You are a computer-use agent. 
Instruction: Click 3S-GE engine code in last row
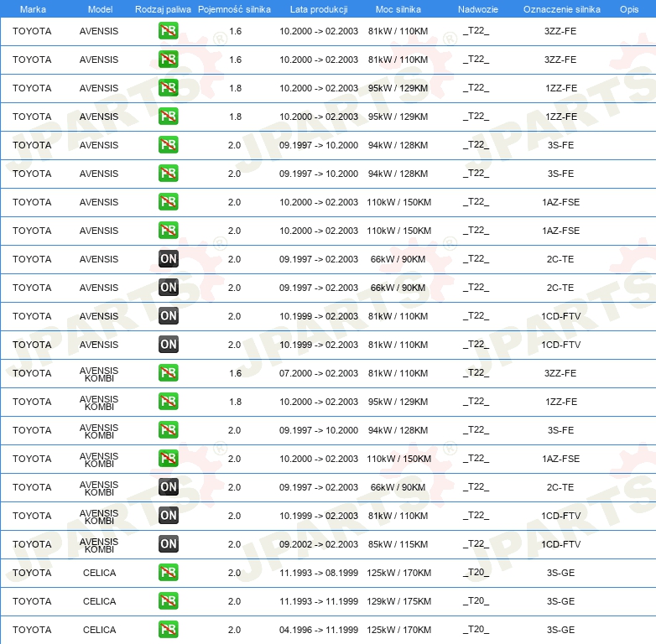560,630
